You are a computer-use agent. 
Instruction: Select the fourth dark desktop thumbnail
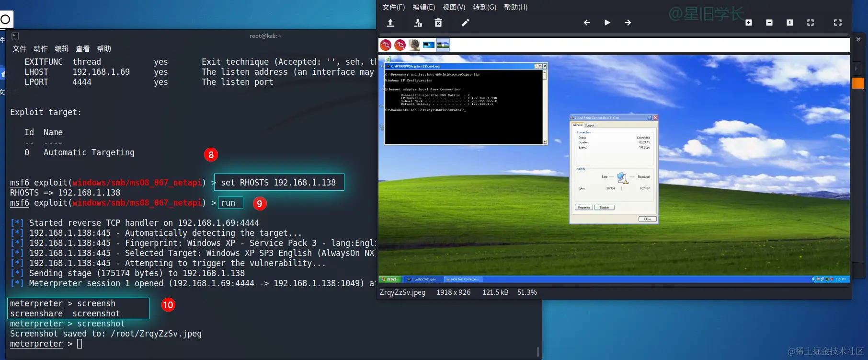click(429, 45)
